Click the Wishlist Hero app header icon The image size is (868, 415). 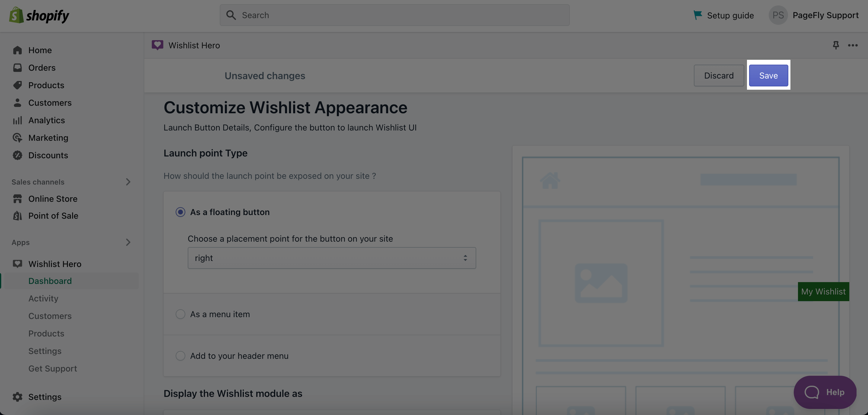[x=157, y=45]
